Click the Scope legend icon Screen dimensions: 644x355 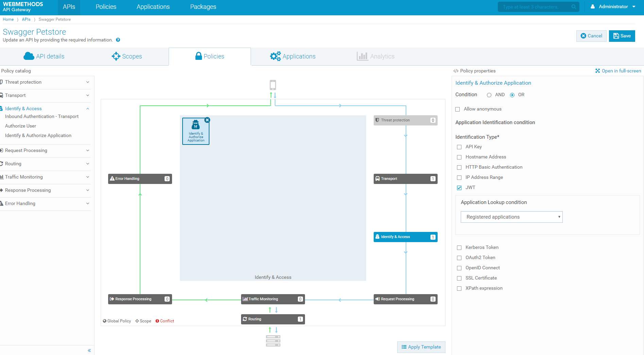tap(137, 321)
